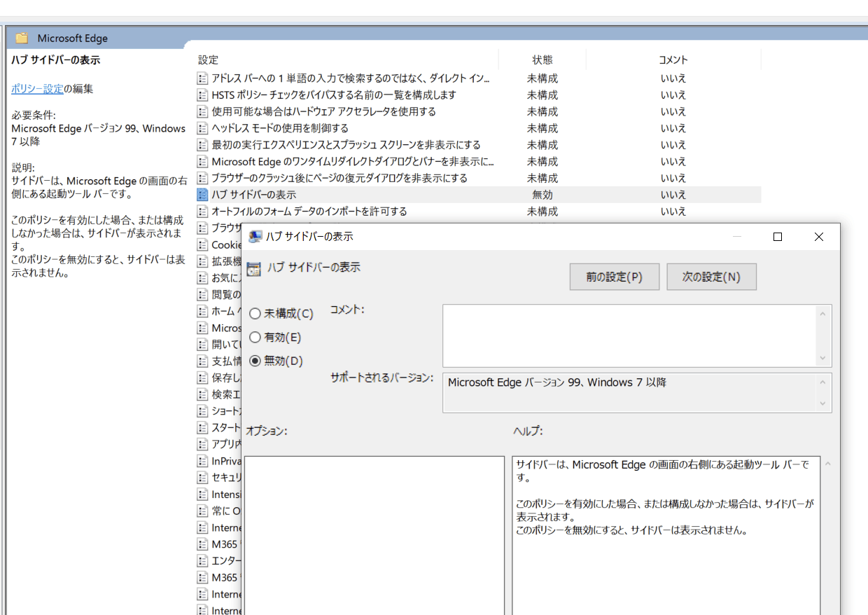Image resolution: width=868 pixels, height=615 pixels.
Task: Click down arrow of supported version scrollbar
Action: pyautogui.click(x=822, y=403)
